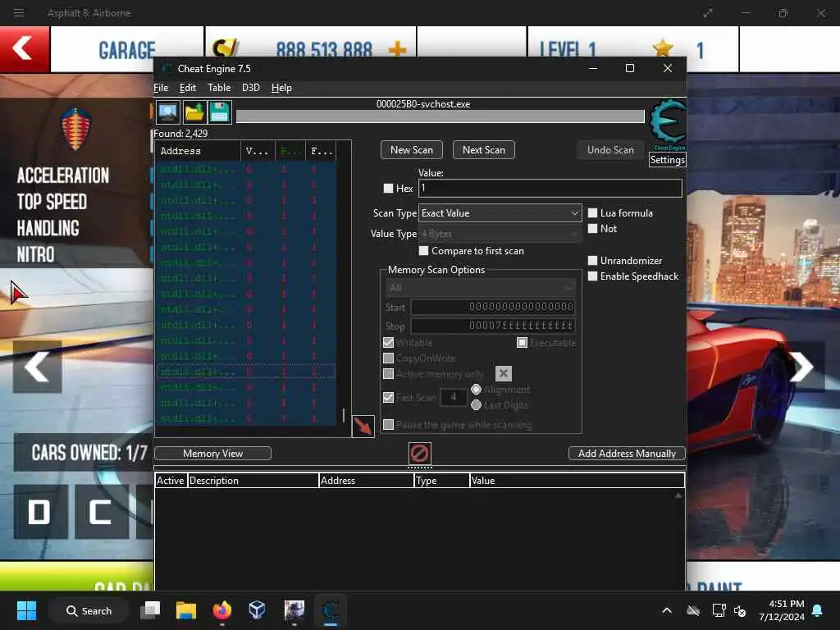Click Add Address Manually
The image size is (840, 630).
(x=627, y=453)
